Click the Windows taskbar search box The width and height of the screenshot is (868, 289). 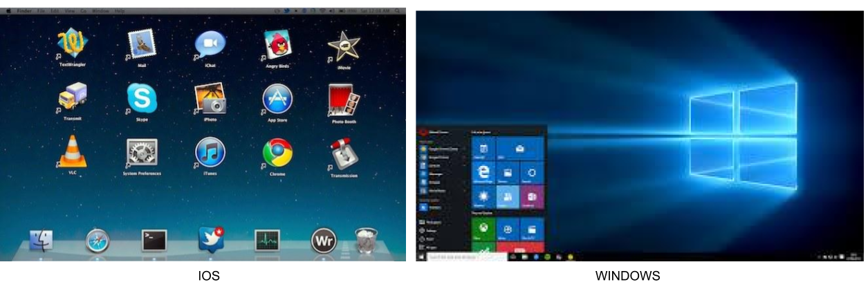[468, 257]
